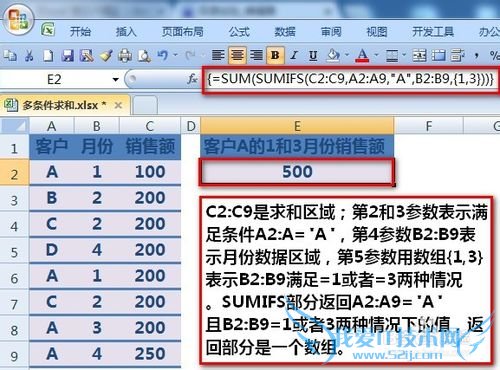
Task: Click the Cut scissors icon
Action: click(29, 56)
